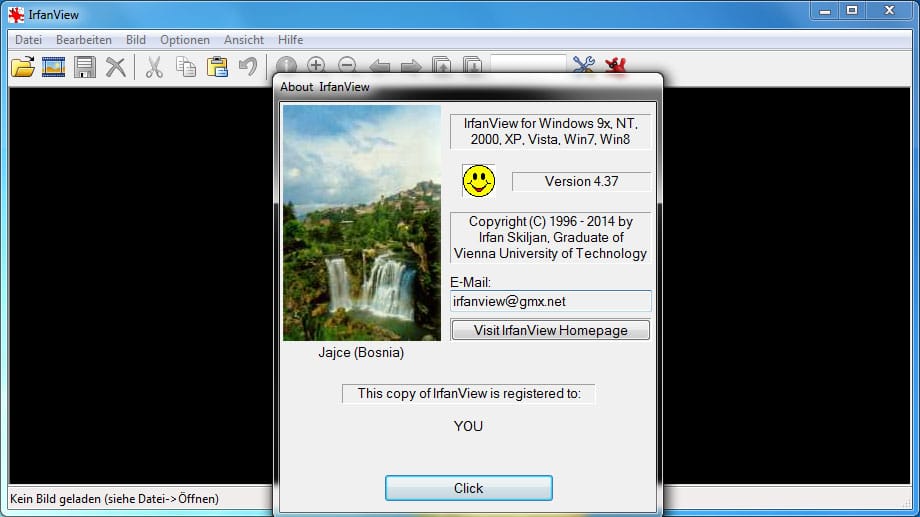The width and height of the screenshot is (920, 517).
Task: Click 'This copy of IrfanView is registered to:'
Action: tap(469, 394)
